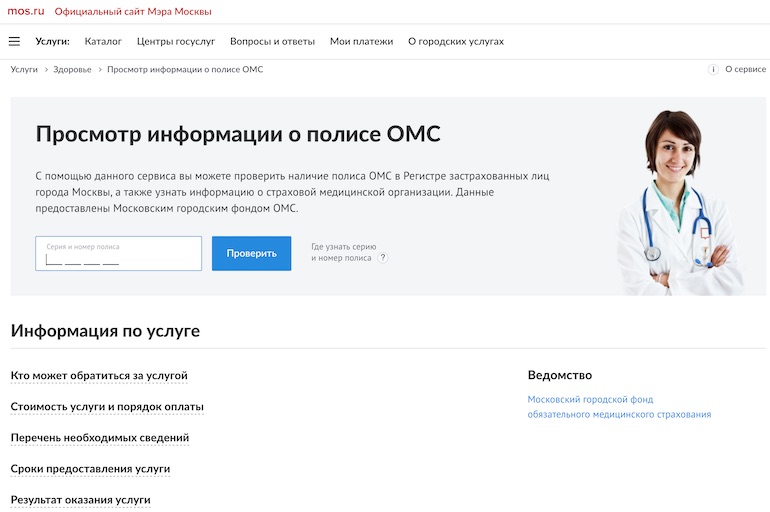Expand Стоимость услуги и порядок оплаты
The image size is (770, 512).
[107, 407]
